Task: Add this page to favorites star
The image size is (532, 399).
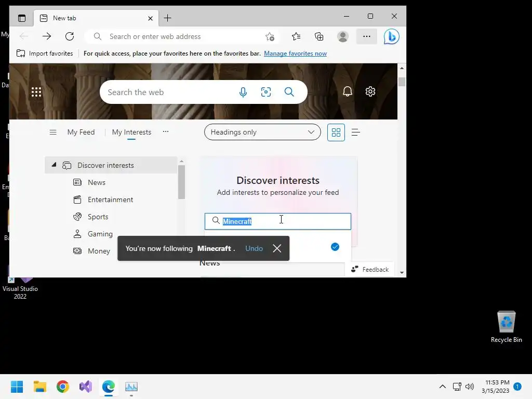Action: tap(270, 37)
